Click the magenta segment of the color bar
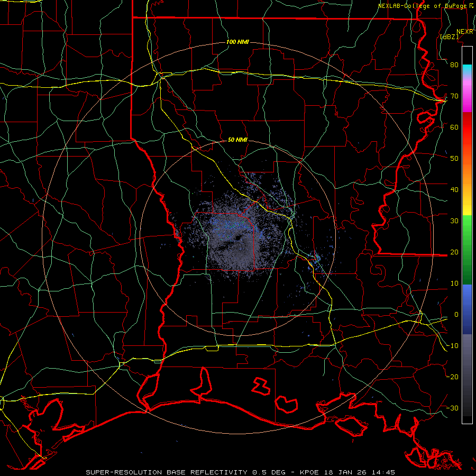The height and width of the screenshot is (476, 476). [x=467, y=94]
